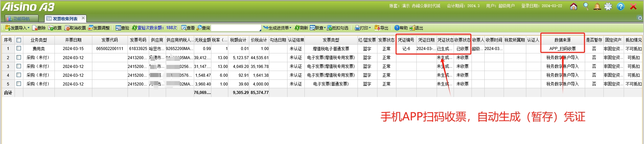Check the checkbox for row 1 费用类
Viewport: 644px width, 144px height.
coord(19,48)
